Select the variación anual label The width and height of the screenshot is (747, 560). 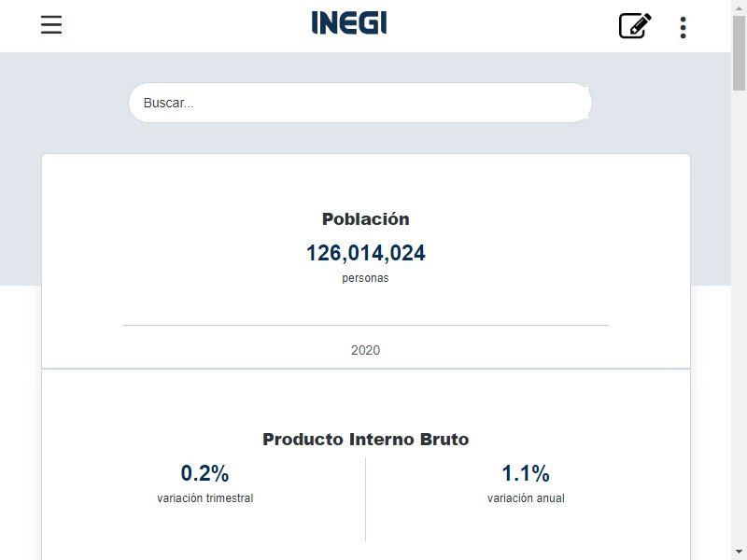tap(526, 498)
